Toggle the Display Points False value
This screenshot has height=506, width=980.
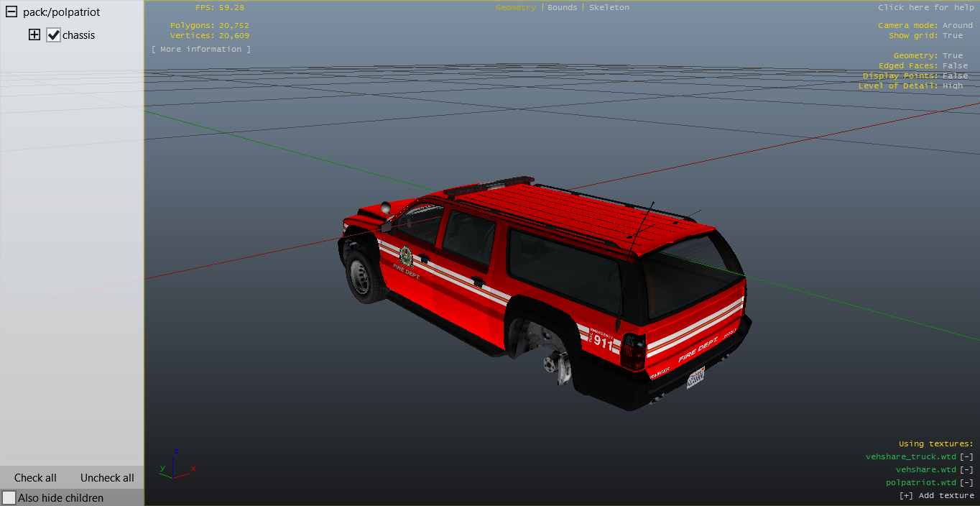click(x=955, y=75)
